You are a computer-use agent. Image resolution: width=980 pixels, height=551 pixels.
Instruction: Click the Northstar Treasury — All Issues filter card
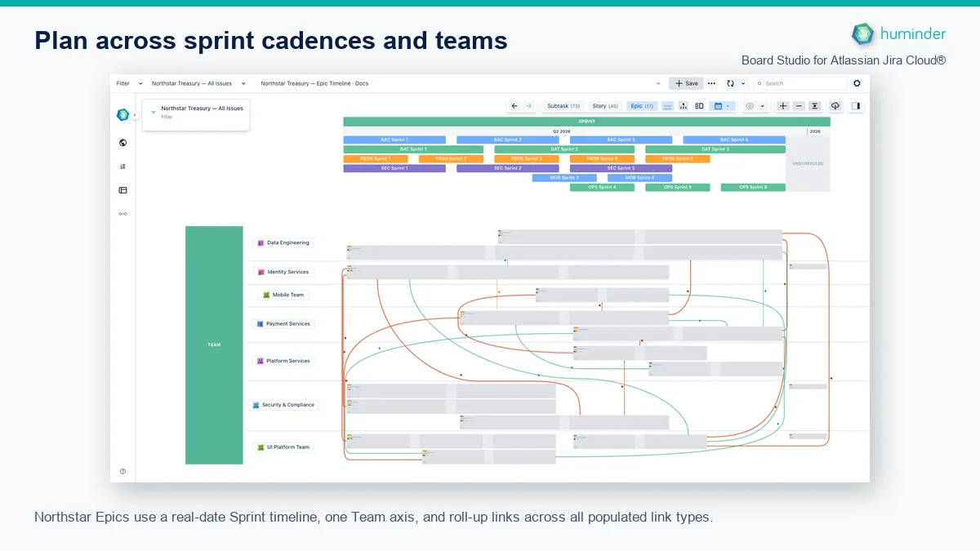click(x=196, y=114)
